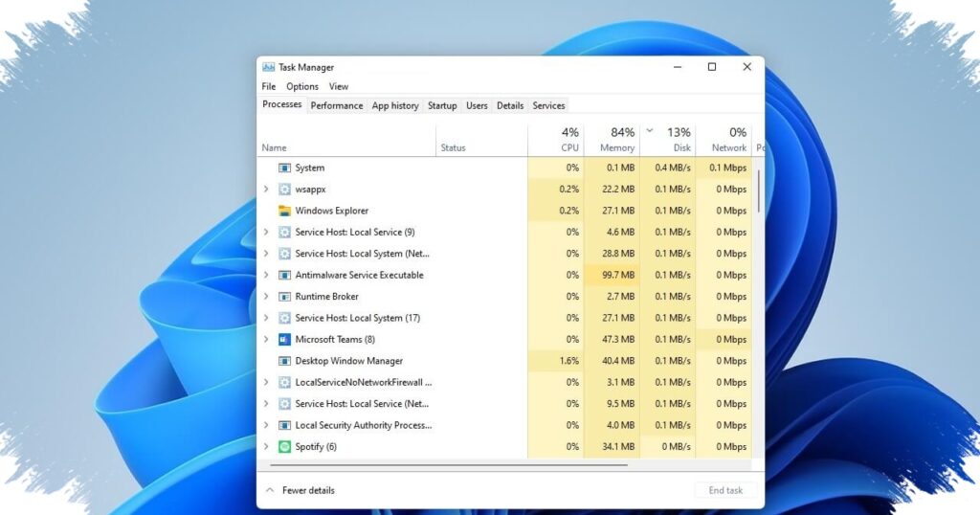Click the green Spotify icon
The image size is (980, 515).
(284, 446)
